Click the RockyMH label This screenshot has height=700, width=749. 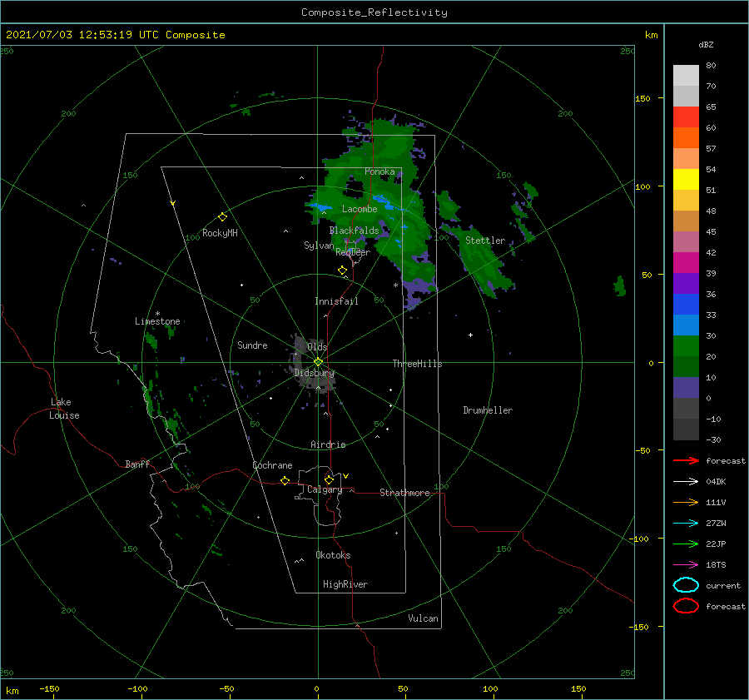220,233
